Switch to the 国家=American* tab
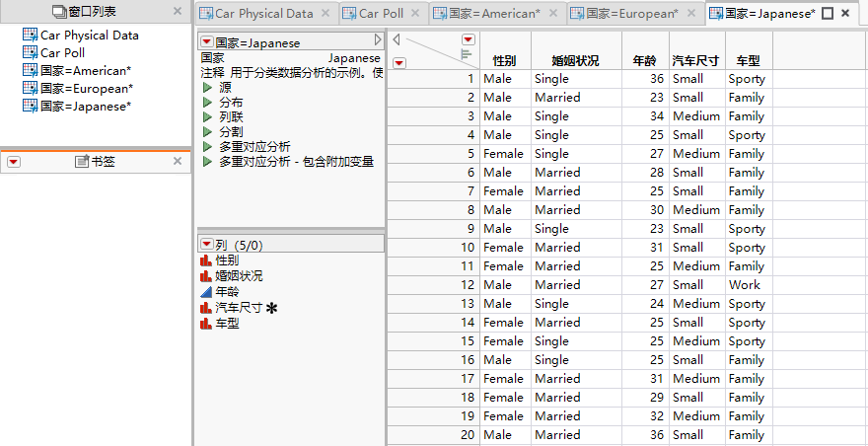Screen dimensions: 868x446 (x=494, y=13)
